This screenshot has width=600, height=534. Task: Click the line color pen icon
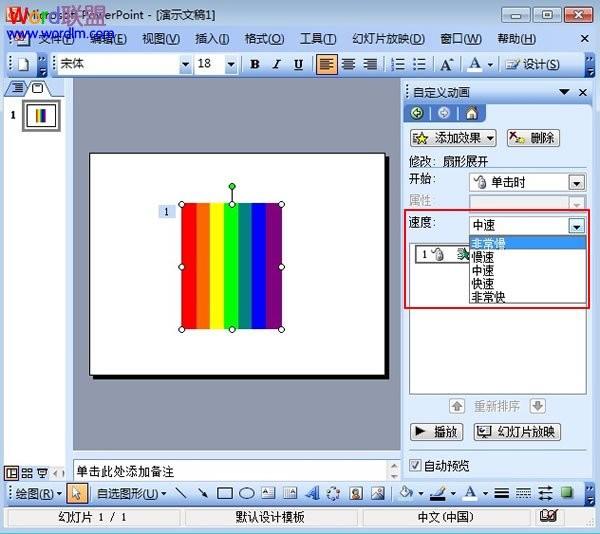[x=438, y=493]
